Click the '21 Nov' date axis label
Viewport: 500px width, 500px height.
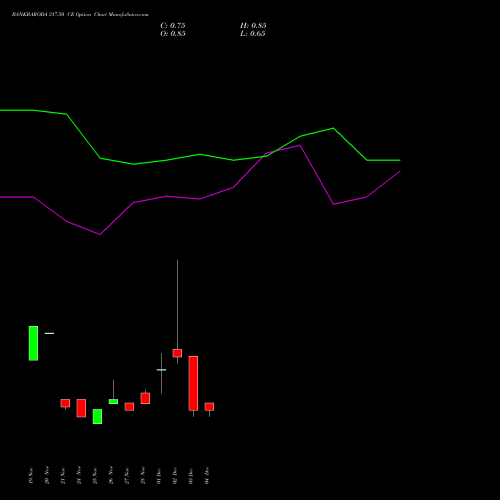(x=63, y=475)
